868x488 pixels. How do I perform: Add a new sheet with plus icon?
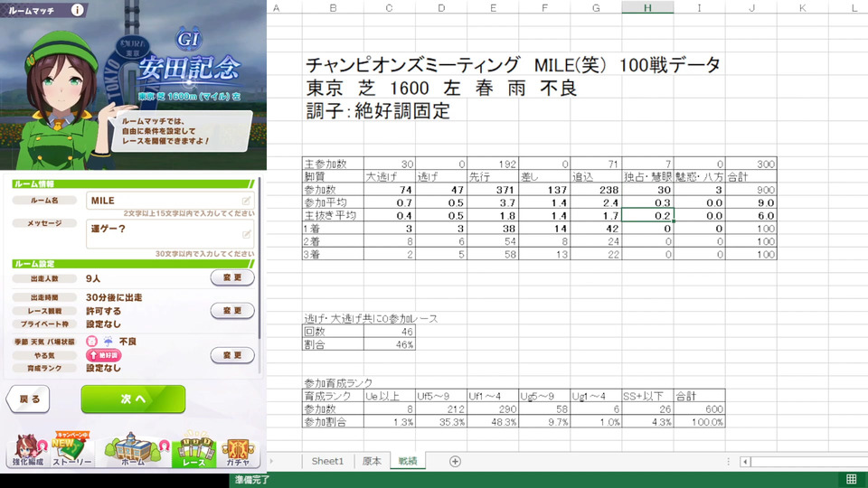point(455,462)
